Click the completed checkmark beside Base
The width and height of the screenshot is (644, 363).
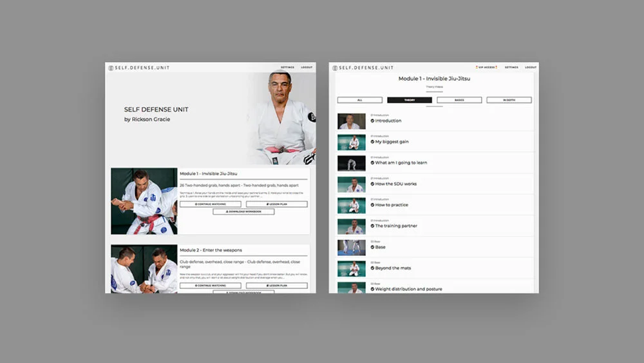372,248
